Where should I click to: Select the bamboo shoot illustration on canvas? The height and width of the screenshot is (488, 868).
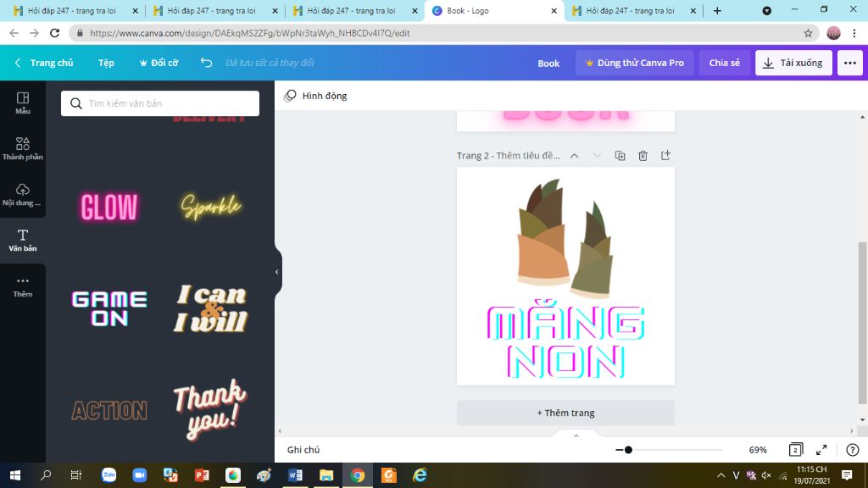(565, 239)
